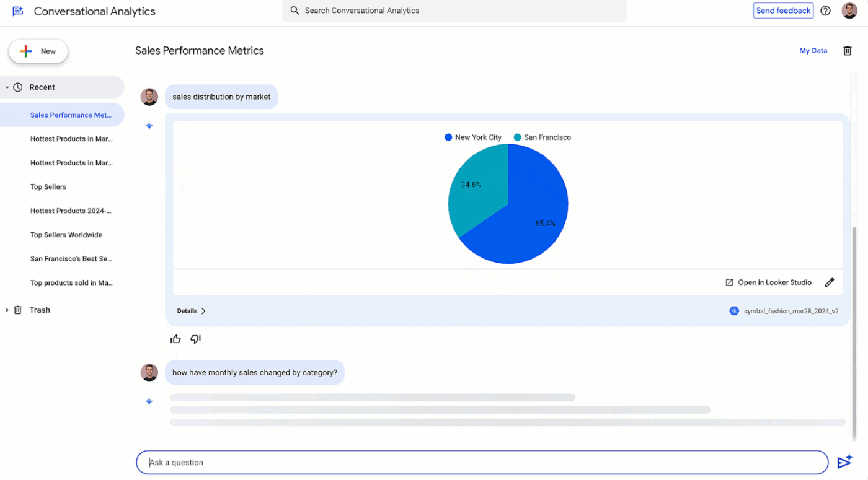Expand the Details section under the chart

tap(189, 310)
